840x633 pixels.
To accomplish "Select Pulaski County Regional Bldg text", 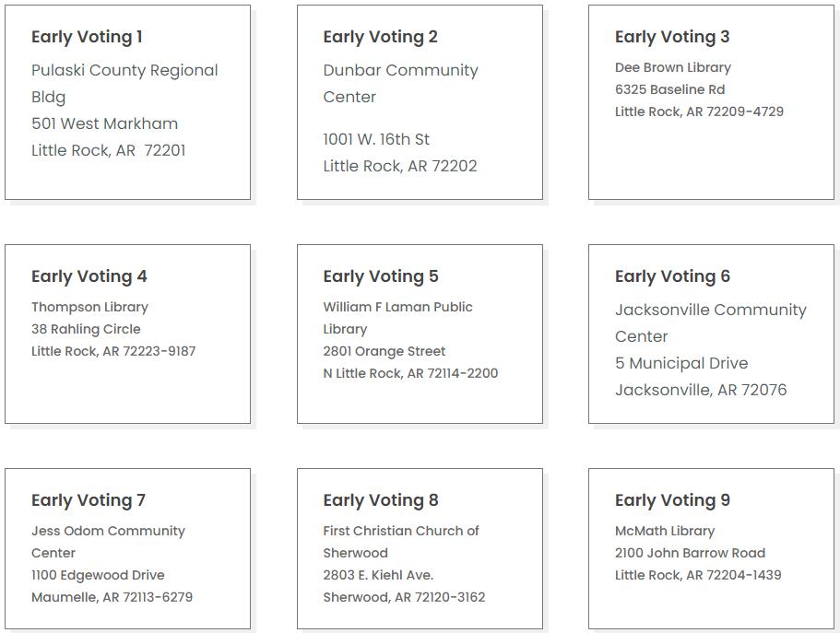I will pyautogui.click(x=124, y=71).
